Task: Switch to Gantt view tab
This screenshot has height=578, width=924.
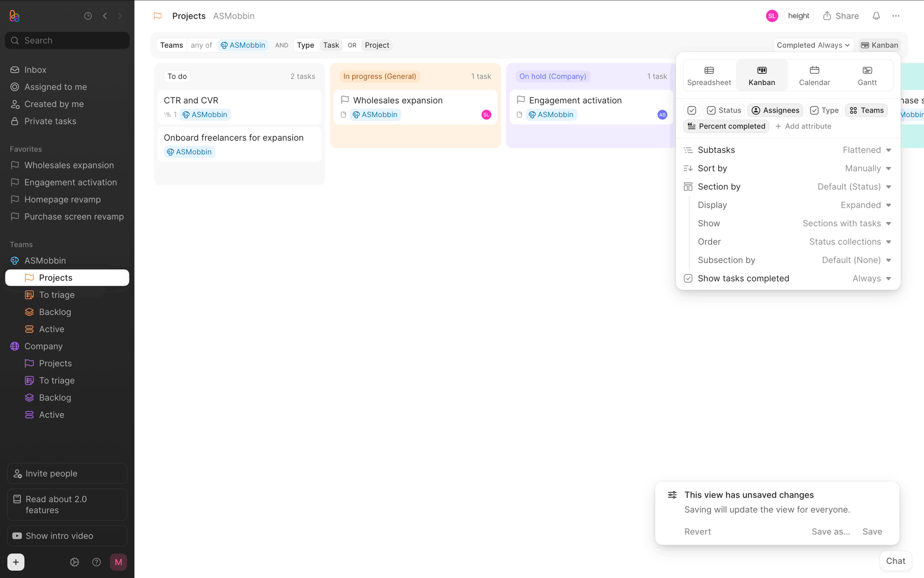Action: click(x=867, y=76)
